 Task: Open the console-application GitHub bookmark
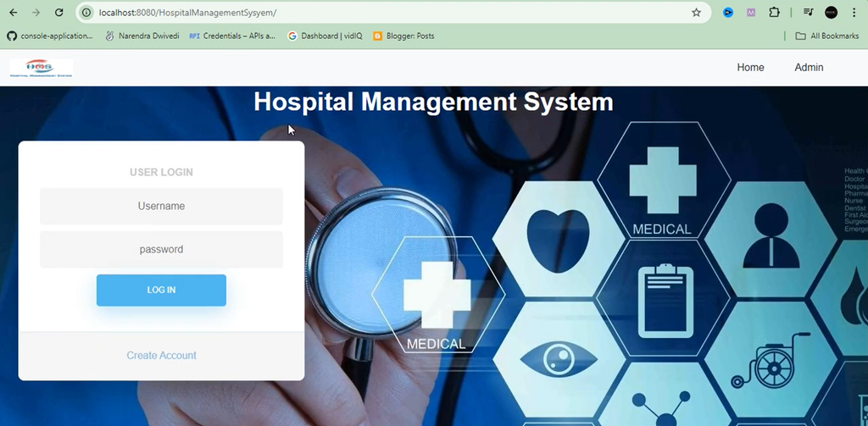point(50,36)
